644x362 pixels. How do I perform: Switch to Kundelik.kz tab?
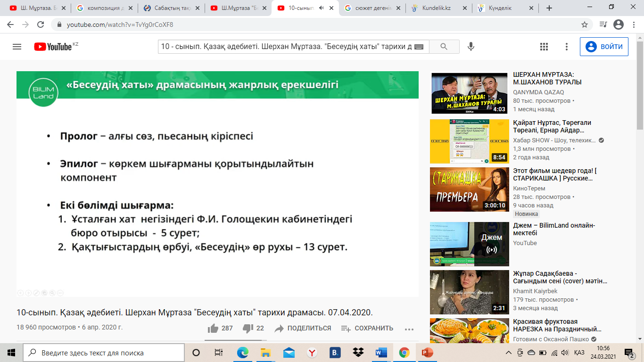pos(439,8)
